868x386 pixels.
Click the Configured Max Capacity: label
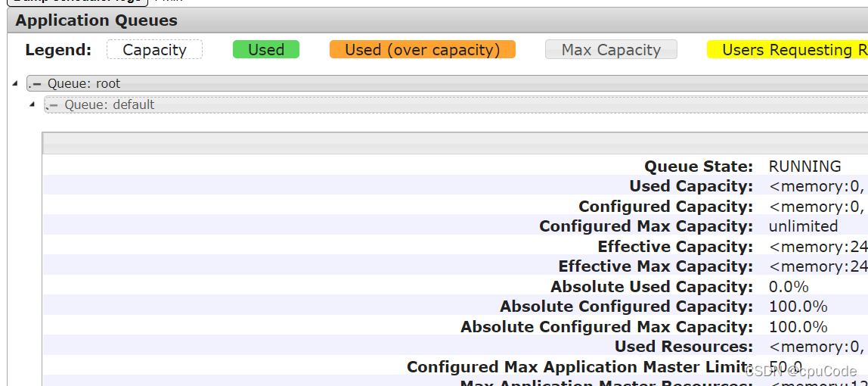(646, 226)
